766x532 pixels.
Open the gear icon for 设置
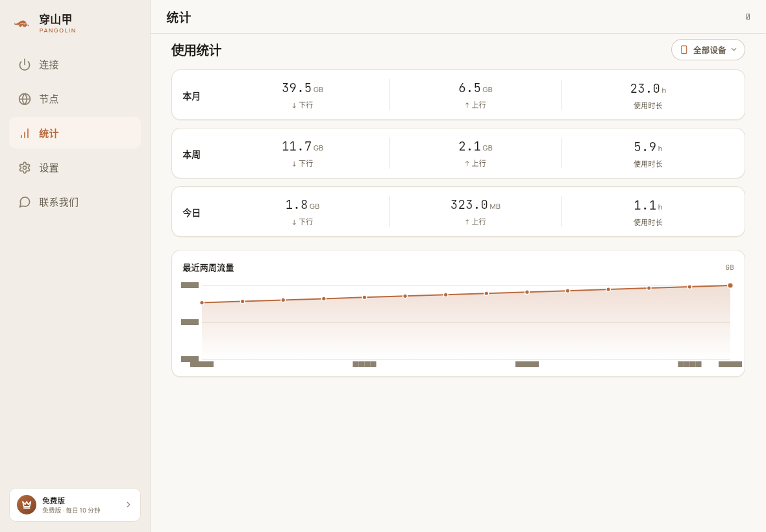[x=25, y=168]
